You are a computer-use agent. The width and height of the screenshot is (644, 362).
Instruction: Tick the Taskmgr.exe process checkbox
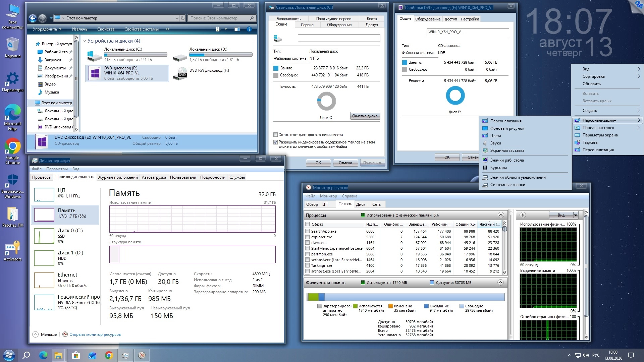(307, 265)
